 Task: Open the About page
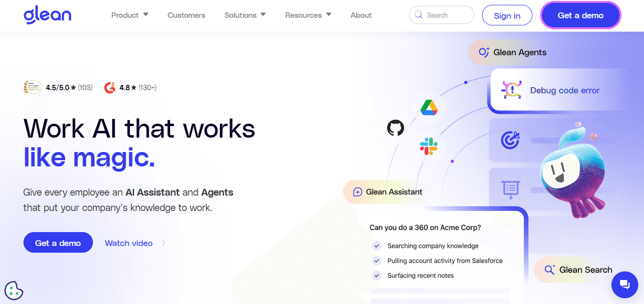[361, 15]
